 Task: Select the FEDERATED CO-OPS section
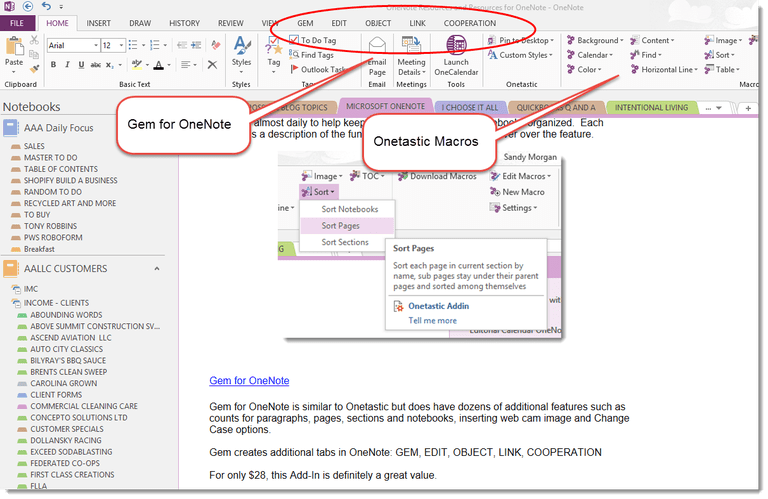[65, 463]
